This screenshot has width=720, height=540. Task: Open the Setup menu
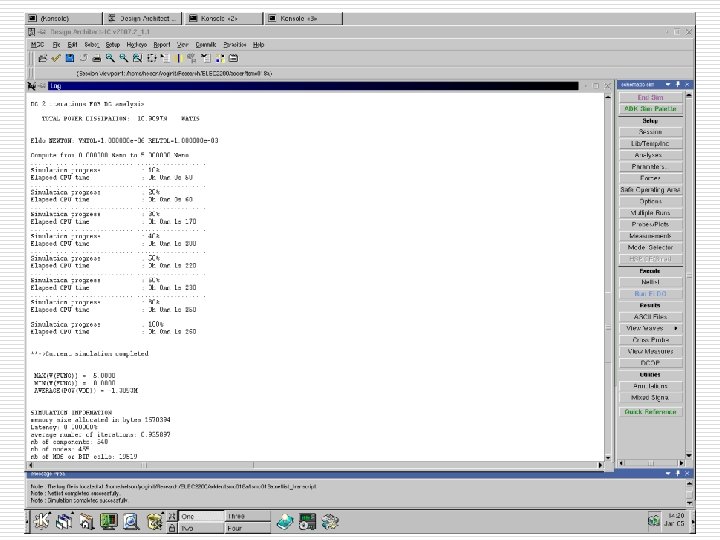coord(112,45)
